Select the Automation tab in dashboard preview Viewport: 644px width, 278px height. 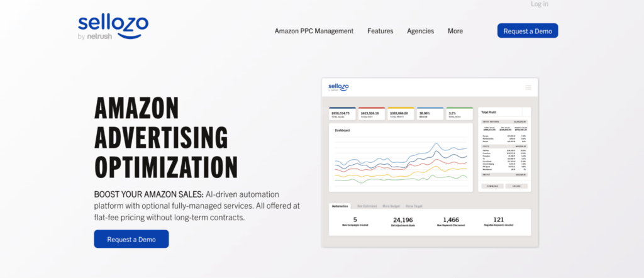pyautogui.click(x=340, y=206)
